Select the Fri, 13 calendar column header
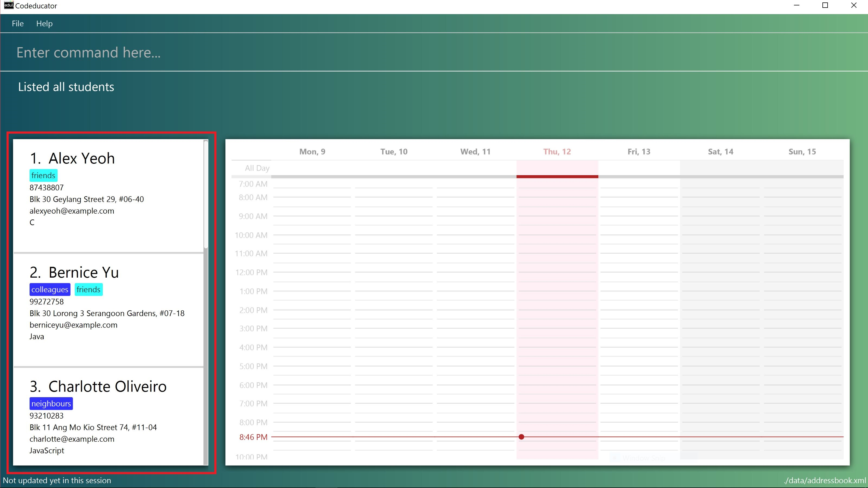The width and height of the screenshot is (868, 488). pyautogui.click(x=639, y=152)
